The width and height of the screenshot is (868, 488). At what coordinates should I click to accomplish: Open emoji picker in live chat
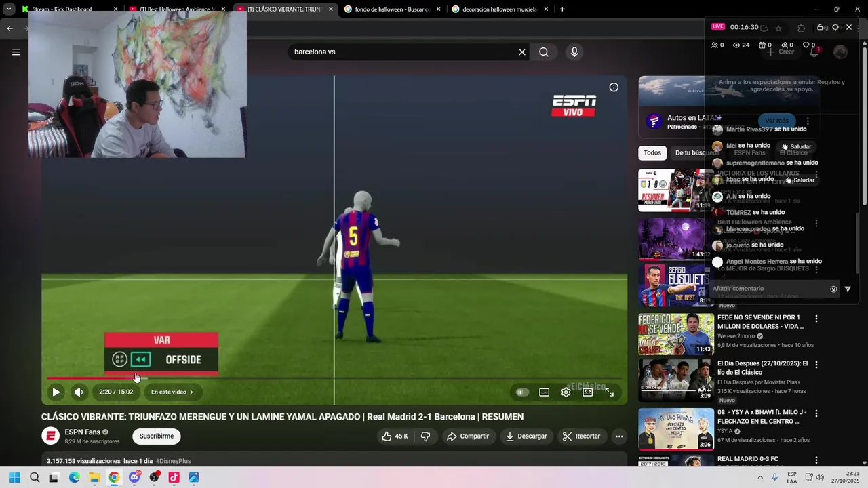click(x=833, y=289)
